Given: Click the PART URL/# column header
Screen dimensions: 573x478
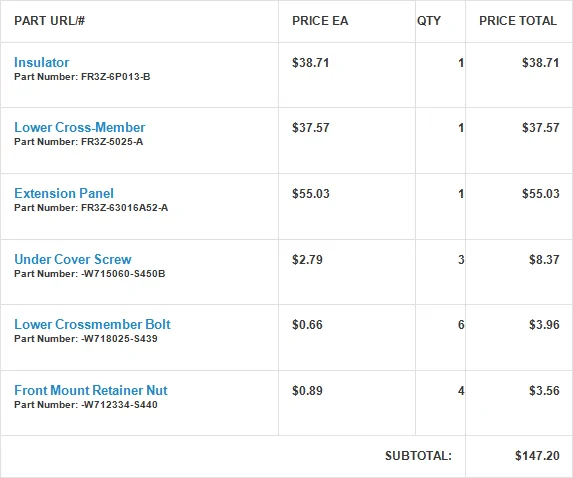Looking at the screenshot, I should [x=50, y=21].
